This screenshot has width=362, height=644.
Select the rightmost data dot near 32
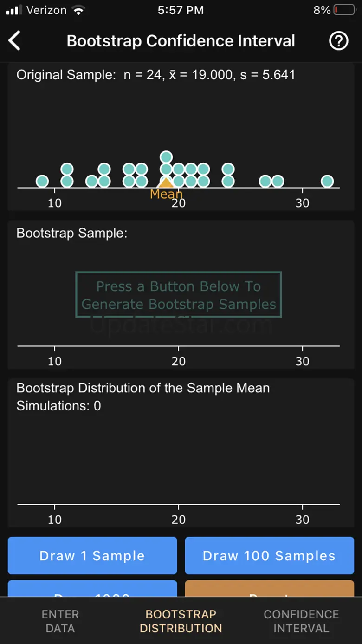click(x=327, y=181)
